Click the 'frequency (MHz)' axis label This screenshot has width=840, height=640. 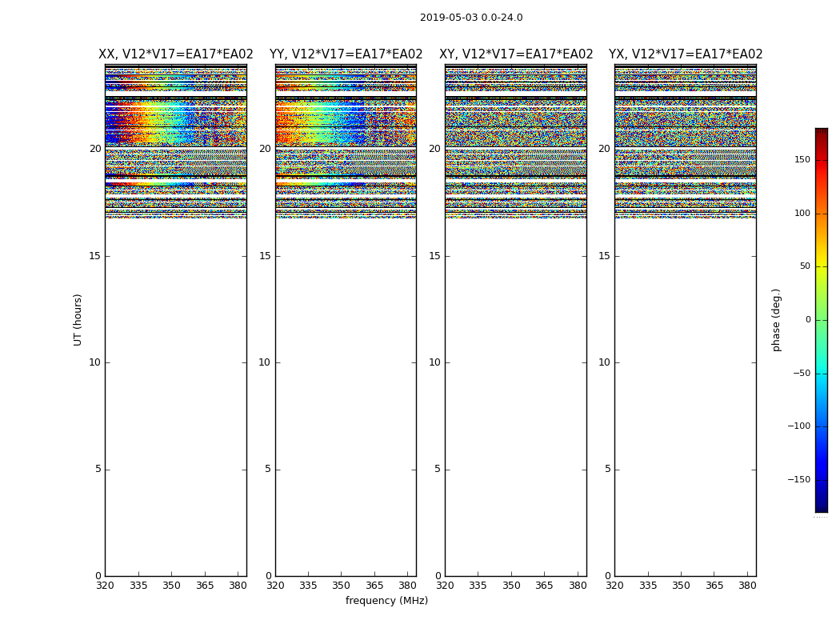click(386, 600)
